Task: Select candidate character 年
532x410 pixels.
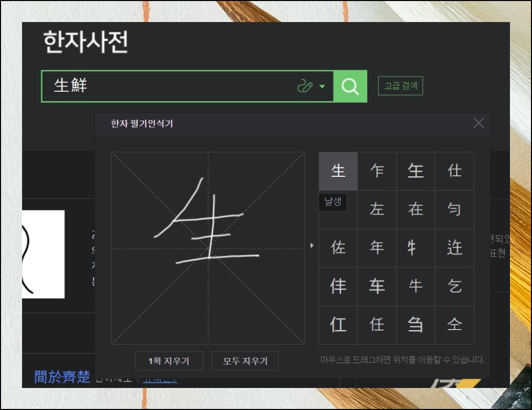Action: point(377,248)
